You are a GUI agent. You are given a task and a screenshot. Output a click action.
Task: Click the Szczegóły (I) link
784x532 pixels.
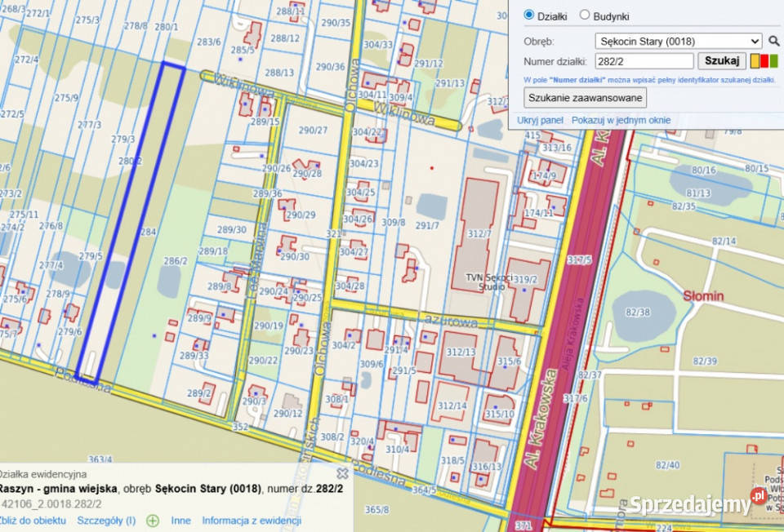tap(106, 521)
